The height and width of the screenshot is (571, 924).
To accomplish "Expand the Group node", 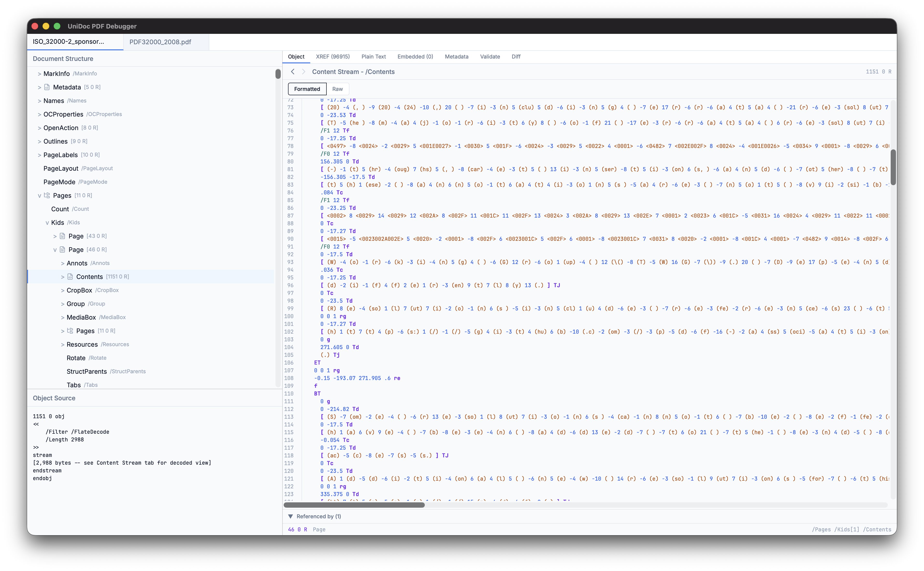I will pos(63,304).
